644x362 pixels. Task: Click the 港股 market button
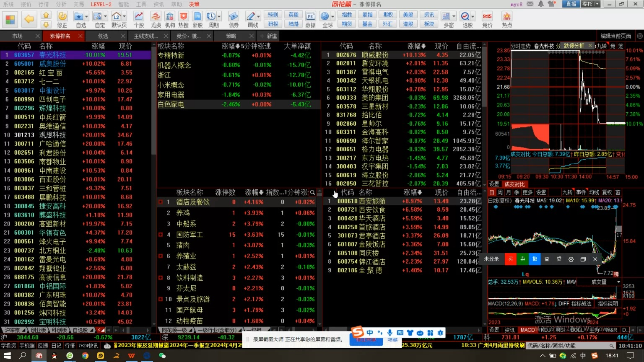click(408, 24)
